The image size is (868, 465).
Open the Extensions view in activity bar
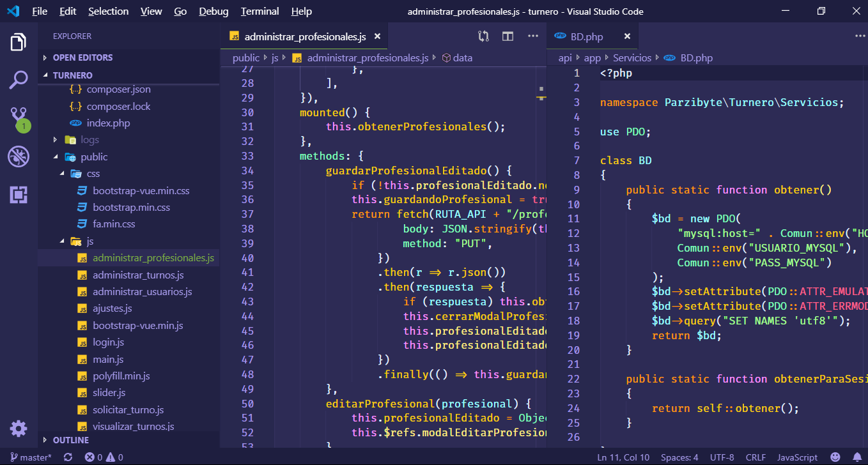coord(19,195)
